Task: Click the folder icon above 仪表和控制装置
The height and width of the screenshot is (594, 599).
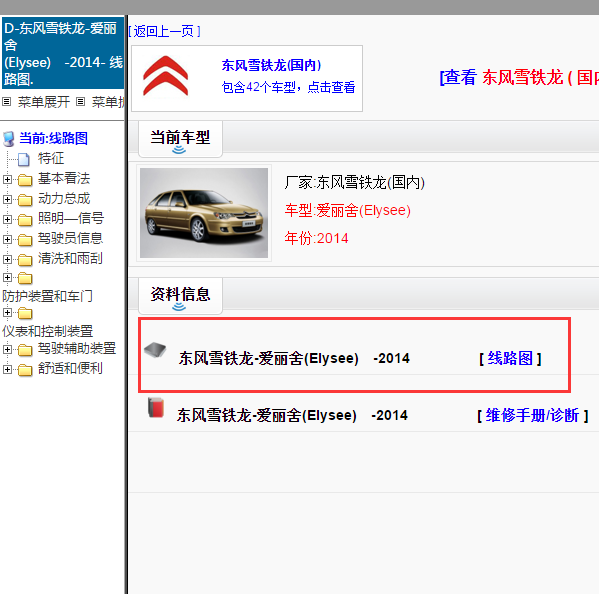Action: coord(25,313)
